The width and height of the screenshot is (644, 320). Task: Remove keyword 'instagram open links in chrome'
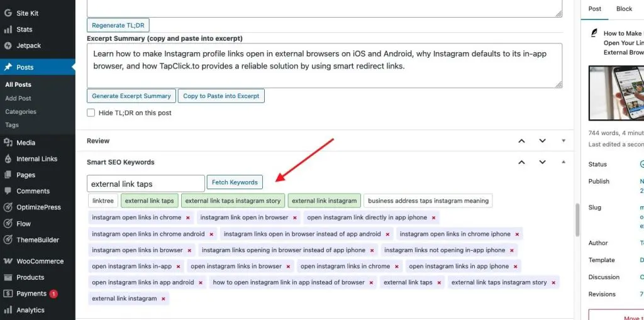click(188, 218)
